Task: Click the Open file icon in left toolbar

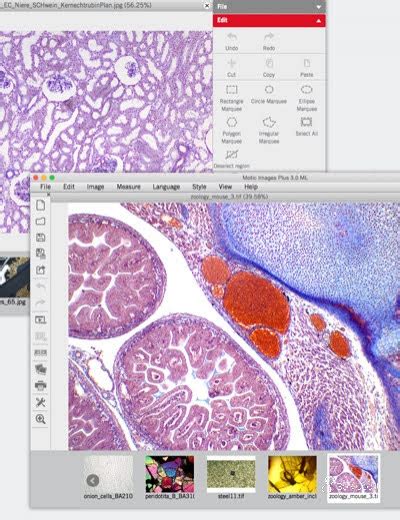Action: pyautogui.click(x=40, y=221)
